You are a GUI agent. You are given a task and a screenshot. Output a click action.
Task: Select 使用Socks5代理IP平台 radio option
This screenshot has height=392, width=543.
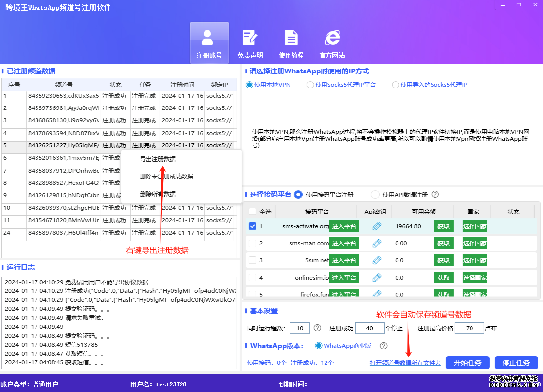(310, 84)
